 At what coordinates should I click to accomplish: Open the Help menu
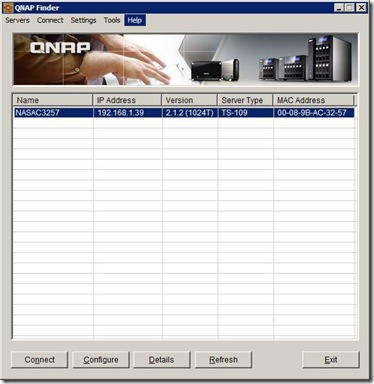coord(135,20)
